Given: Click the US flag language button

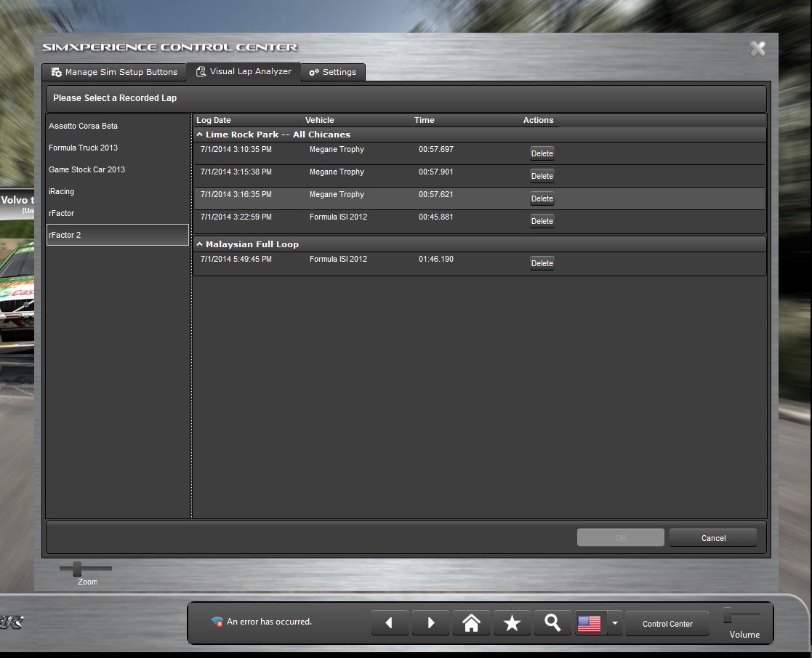Looking at the screenshot, I should click(x=590, y=623).
